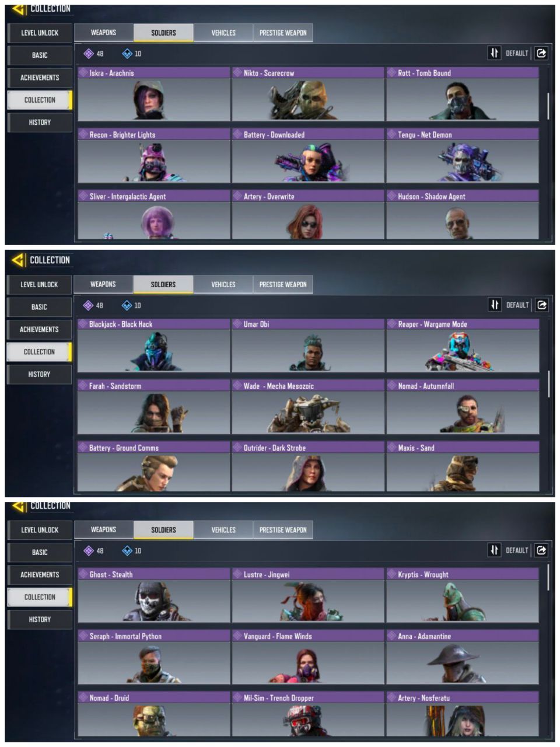560x747 pixels.
Task: Click rarity emblem on Nikto - Scarecrow title bar
Action: (x=237, y=73)
